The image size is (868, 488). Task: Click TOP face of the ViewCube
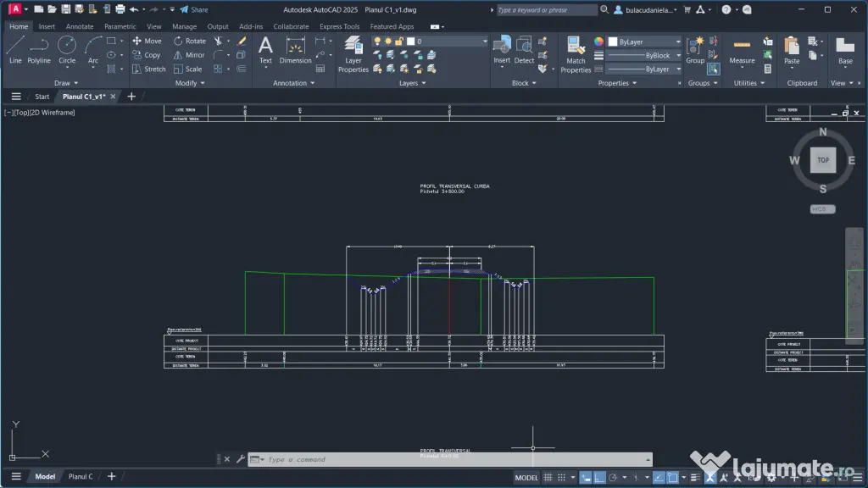pyautogui.click(x=822, y=160)
